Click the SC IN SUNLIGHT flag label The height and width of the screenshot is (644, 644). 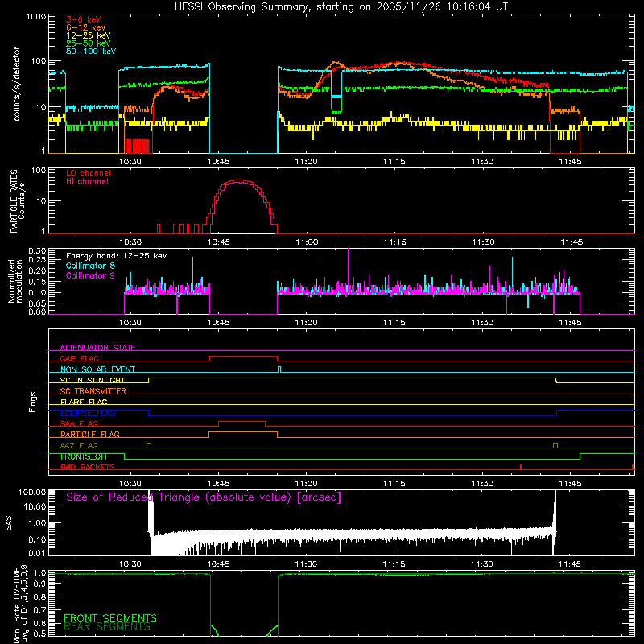click(x=93, y=380)
